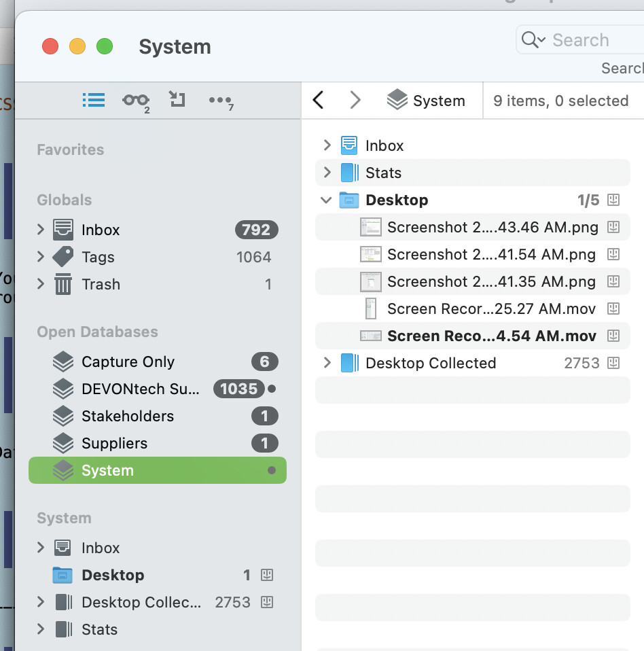This screenshot has height=651, width=644.
Task: Click the forward navigation arrow
Action: coord(355,101)
